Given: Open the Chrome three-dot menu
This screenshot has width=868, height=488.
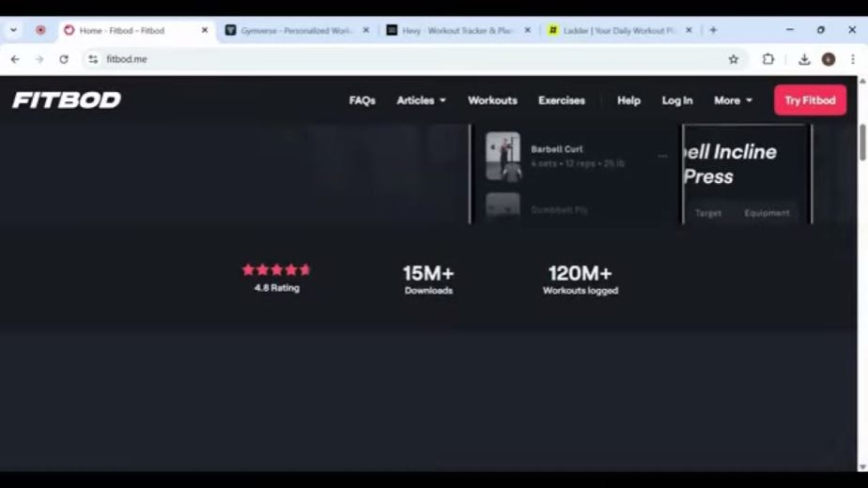Looking at the screenshot, I should tap(853, 59).
